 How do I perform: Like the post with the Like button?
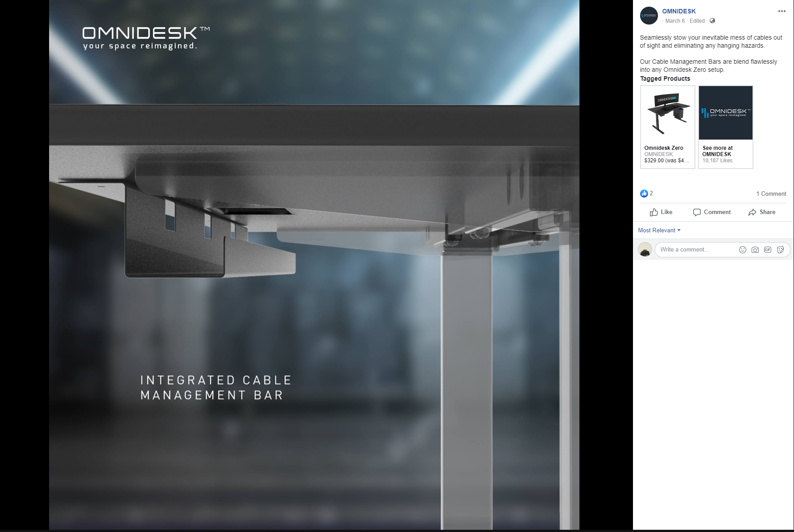661,212
